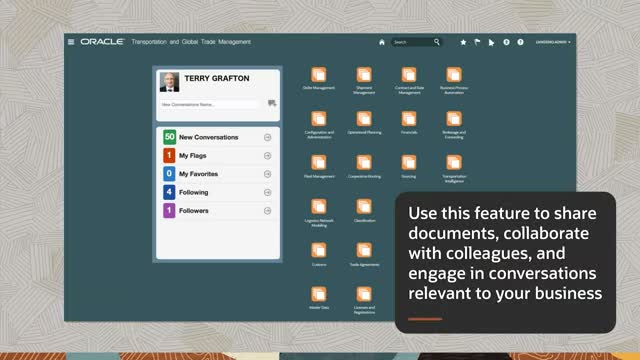Click the purple Followers count badge

click(x=169, y=211)
